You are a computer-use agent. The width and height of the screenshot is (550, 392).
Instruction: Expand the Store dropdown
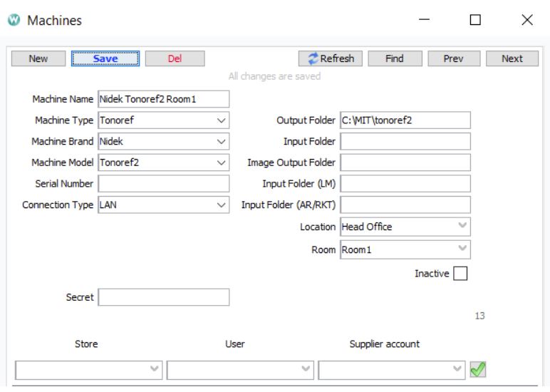tap(89, 369)
